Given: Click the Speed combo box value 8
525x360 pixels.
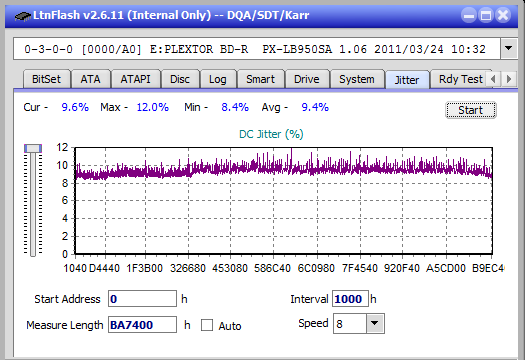Looking at the screenshot, I should click(x=350, y=324).
